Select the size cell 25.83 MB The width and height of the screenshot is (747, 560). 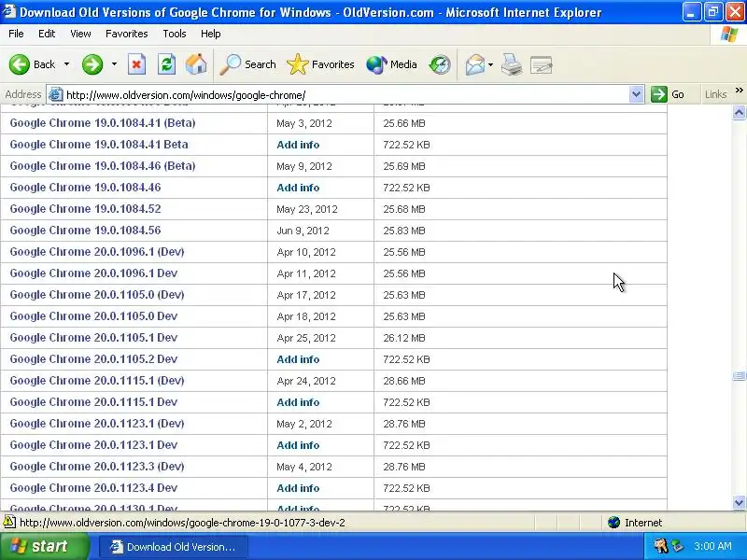tap(404, 231)
